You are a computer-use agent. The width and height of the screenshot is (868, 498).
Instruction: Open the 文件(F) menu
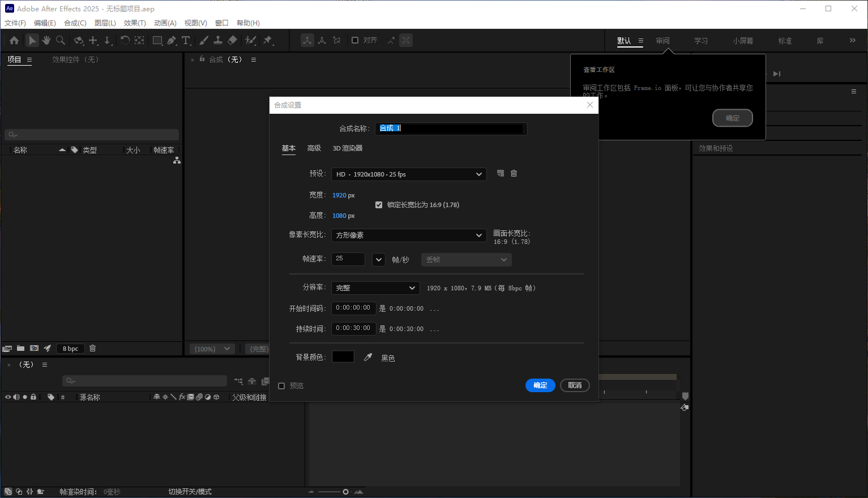coord(15,23)
